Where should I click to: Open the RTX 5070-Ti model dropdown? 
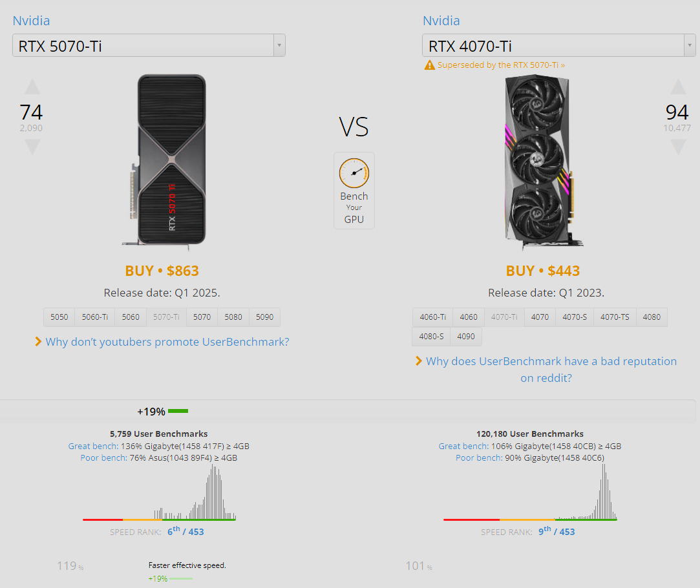[149, 46]
